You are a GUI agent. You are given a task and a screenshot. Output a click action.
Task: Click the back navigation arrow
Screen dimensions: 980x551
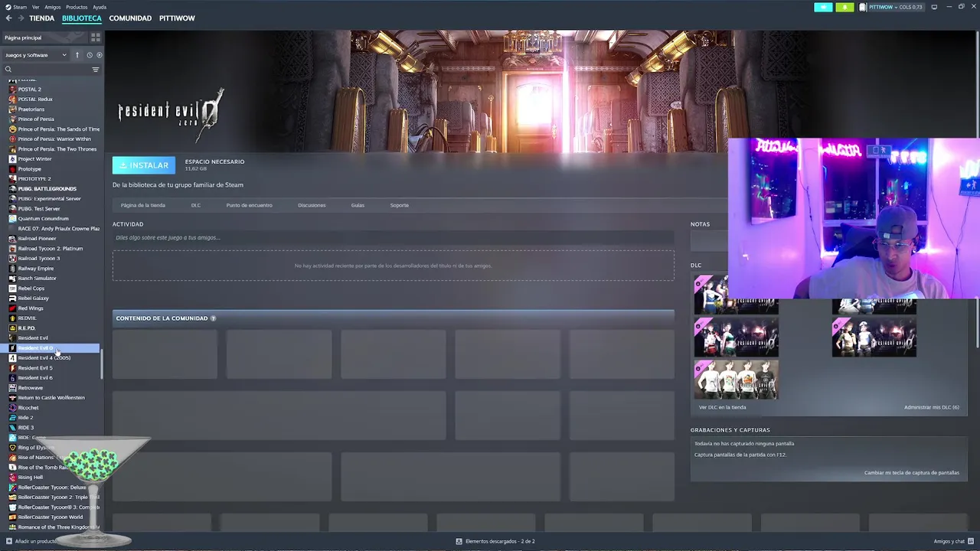pos(8,18)
